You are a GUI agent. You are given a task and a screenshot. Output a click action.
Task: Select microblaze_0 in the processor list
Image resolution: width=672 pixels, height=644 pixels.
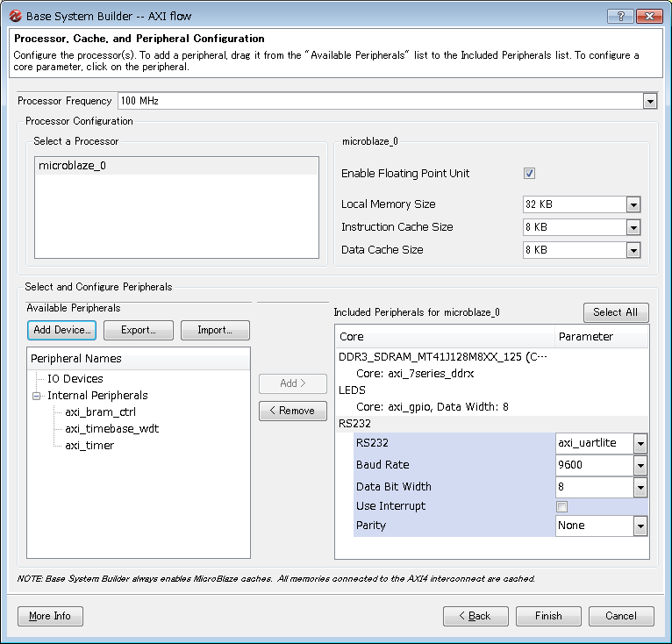tap(73, 166)
